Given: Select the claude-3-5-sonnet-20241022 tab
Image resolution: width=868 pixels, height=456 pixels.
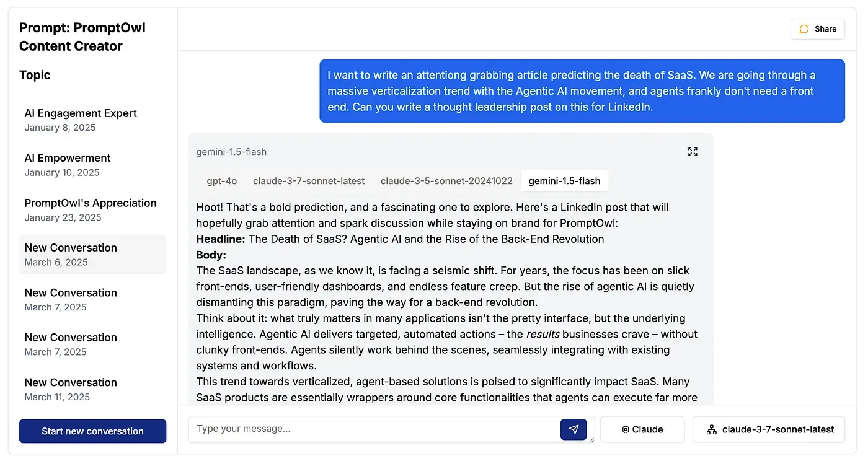Looking at the screenshot, I should 446,181.
